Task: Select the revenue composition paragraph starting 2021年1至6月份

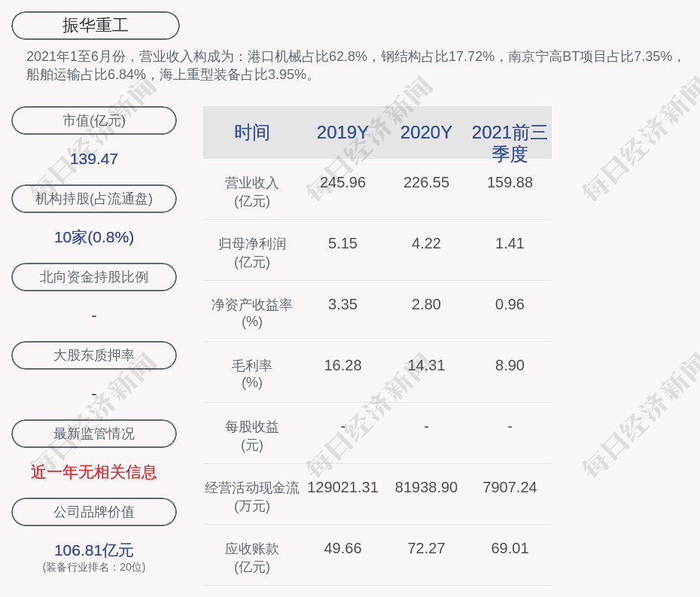Action: 354,65
